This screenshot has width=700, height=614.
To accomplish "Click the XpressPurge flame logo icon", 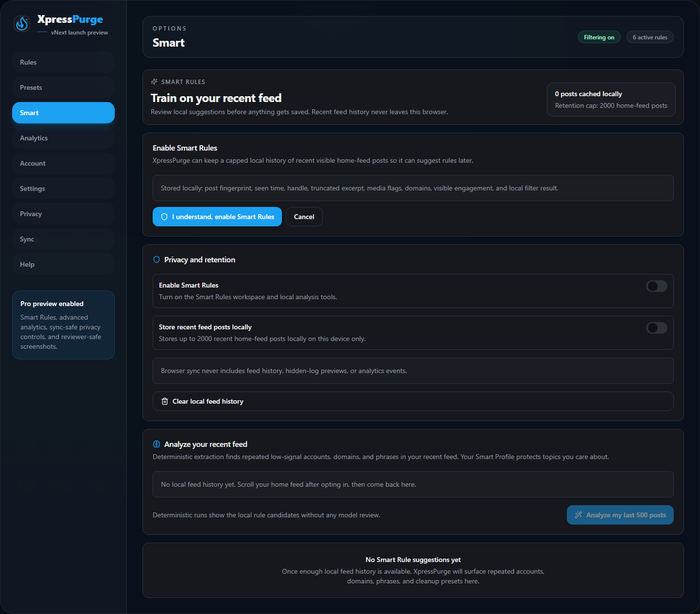I will pos(22,23).
